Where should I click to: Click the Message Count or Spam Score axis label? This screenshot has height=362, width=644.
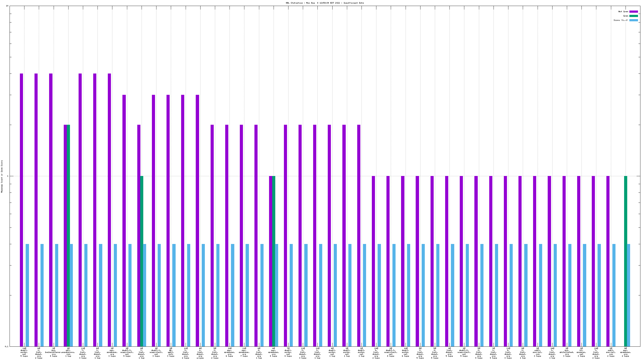2,176
